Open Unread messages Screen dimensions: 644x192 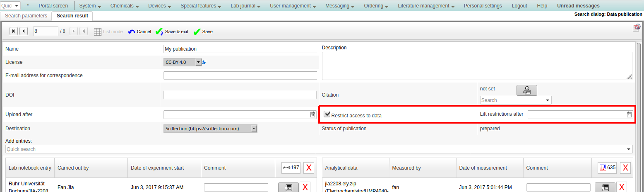pos(578,6)
